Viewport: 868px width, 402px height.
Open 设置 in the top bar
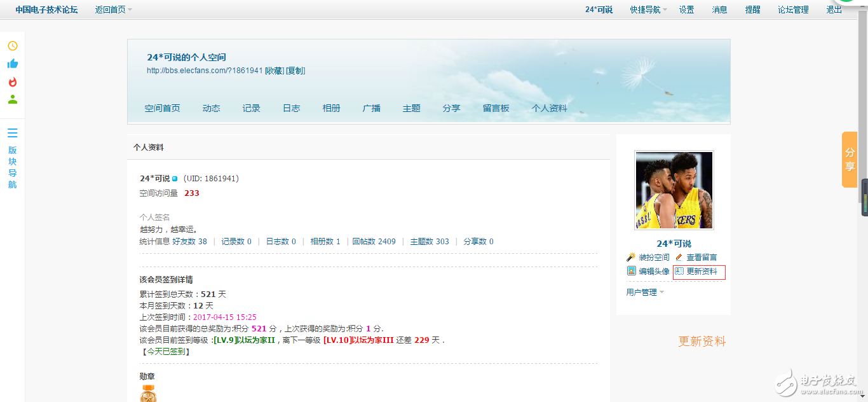(x=686, y=10)
